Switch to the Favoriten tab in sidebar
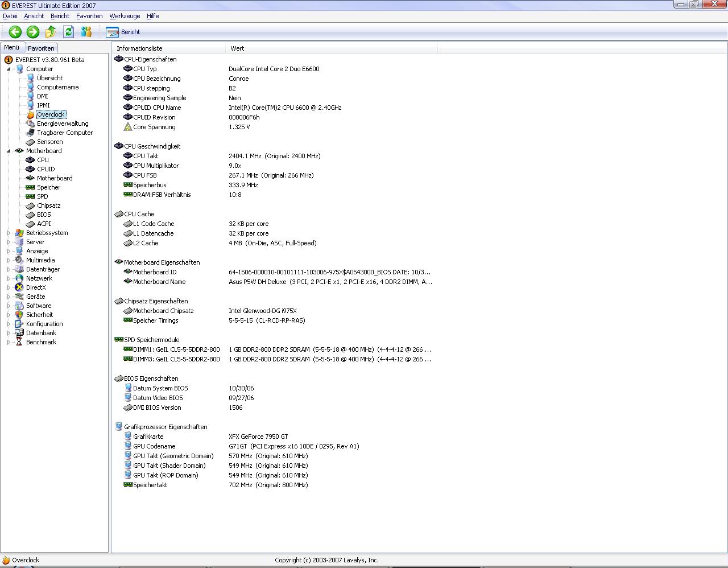This screenshot has height=568, width=728. [x=41, y=48]
